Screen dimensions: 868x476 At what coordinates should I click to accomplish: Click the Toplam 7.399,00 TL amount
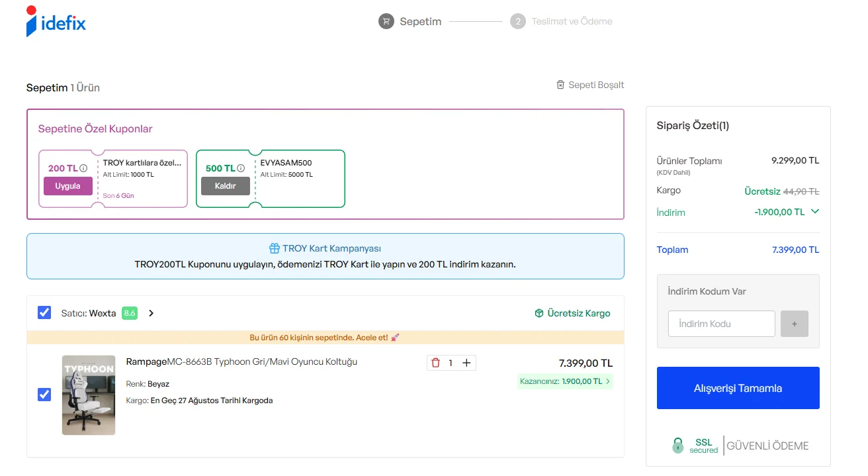pyautogui.click(x=796, y=250)
